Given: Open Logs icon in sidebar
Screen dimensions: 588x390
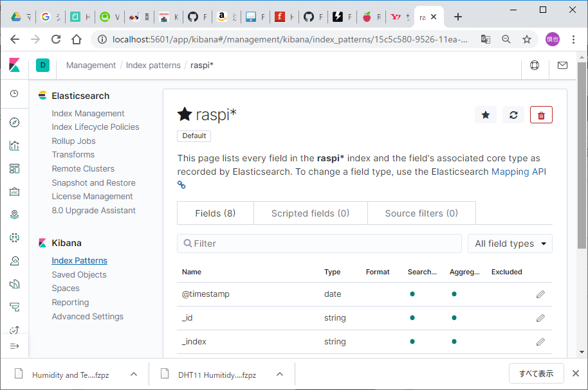Looking at the screenshot, I should (14, 284).
